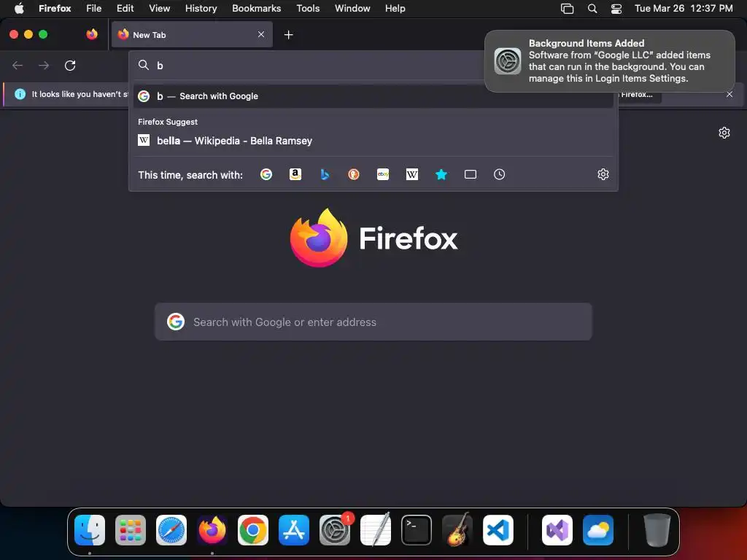The image size is (747, 560).
Task: Search this time with Amazon icon
Action: tap(295, 174)
